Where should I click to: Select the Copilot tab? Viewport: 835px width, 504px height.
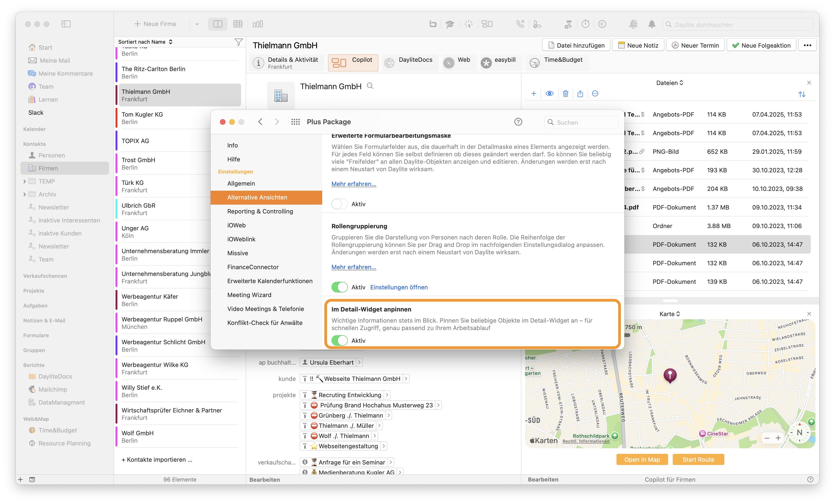[x=353, y=63]
